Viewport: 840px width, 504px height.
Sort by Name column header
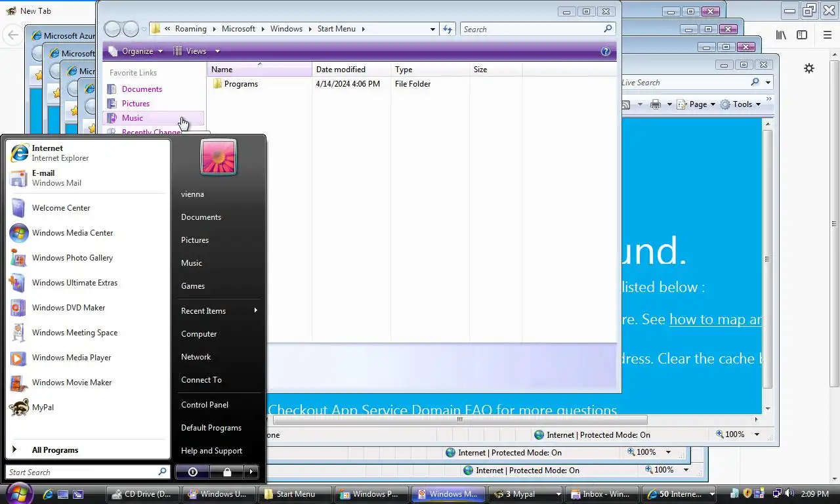260,70
